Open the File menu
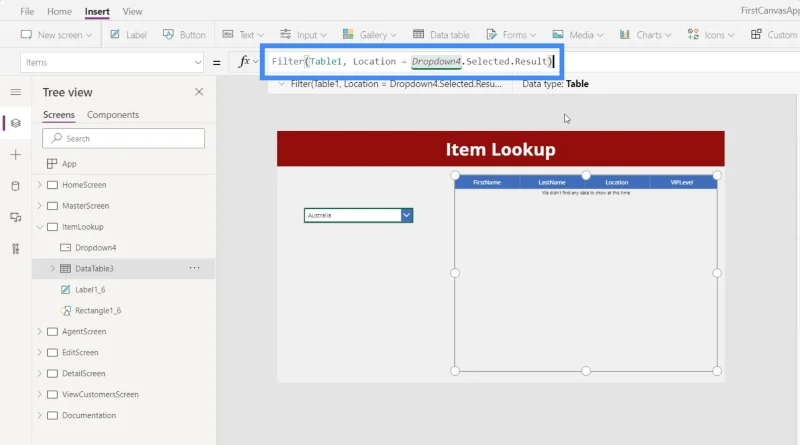 27,11
